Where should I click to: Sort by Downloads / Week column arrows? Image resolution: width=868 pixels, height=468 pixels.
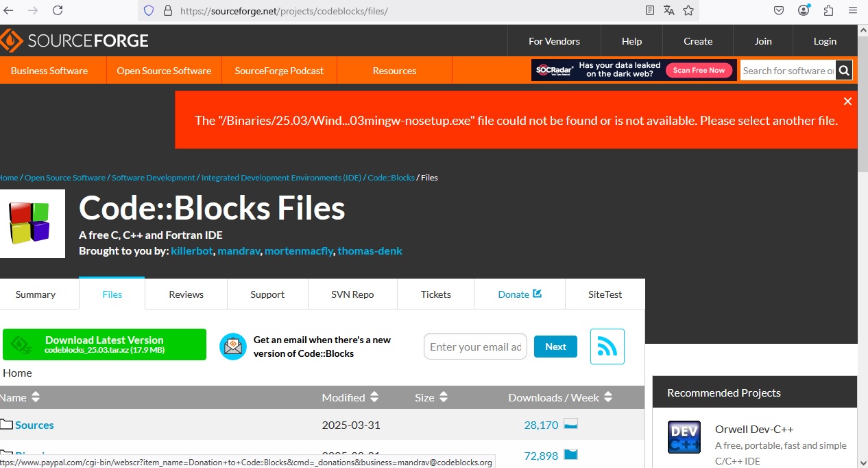tap(608, 397)
